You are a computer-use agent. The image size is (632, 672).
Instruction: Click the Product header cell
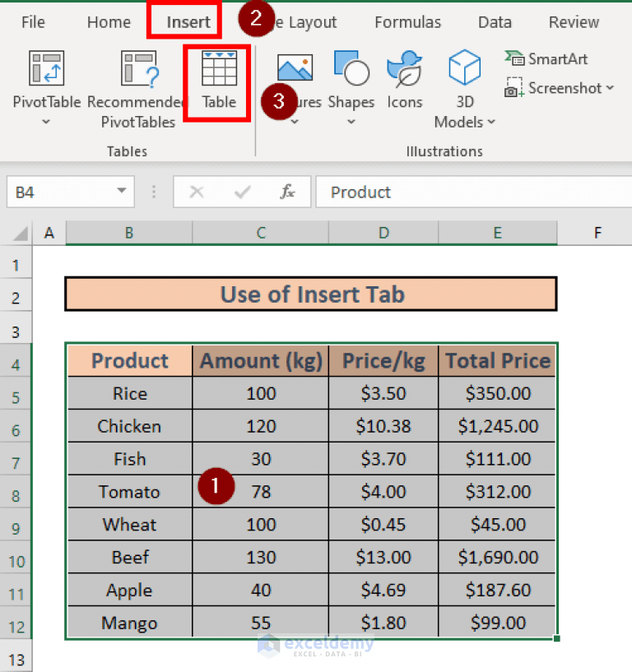pyautogui.click(x=130, y=360)
